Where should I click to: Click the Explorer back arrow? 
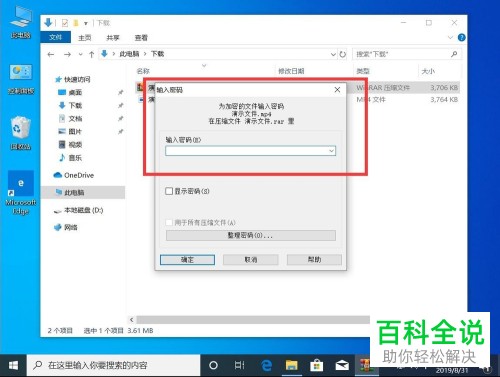[x=51, y=54]
